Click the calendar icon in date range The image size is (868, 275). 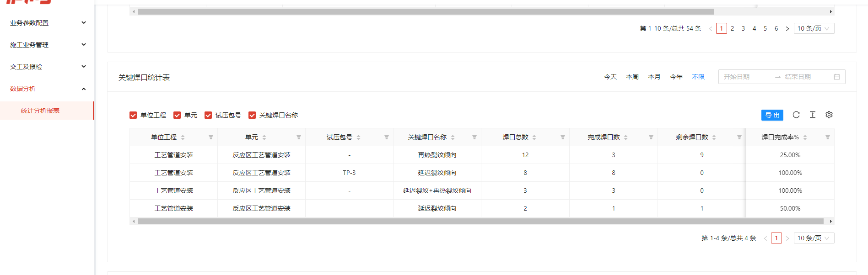point(837,77)
